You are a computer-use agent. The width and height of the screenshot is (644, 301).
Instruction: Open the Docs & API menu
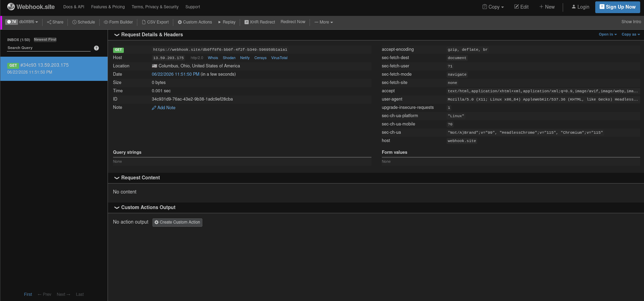(74, 7)
